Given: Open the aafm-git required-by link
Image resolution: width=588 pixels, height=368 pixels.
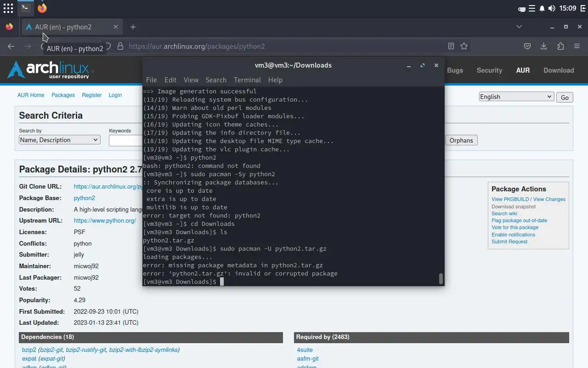Looking at the screenshot, I should pyautogui.click(x=308, y=359).
